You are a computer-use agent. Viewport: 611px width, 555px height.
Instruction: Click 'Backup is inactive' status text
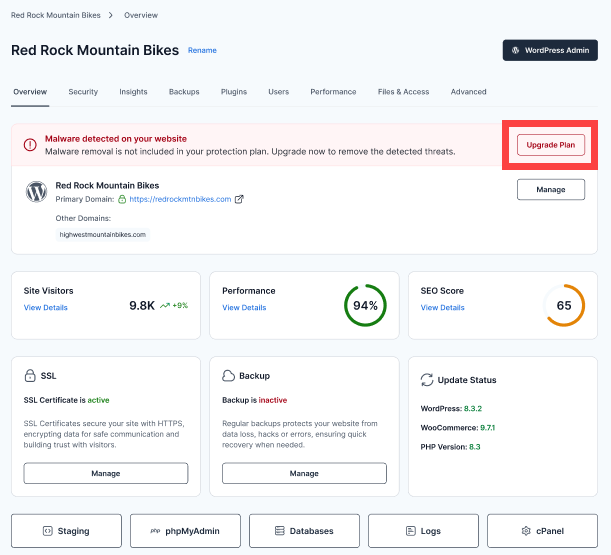pos(254,400)
